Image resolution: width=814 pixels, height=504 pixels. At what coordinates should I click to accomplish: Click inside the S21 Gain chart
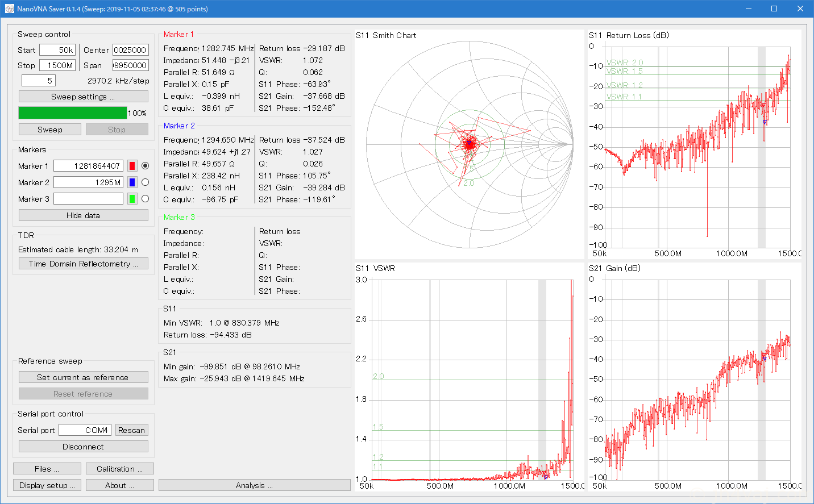695,377
